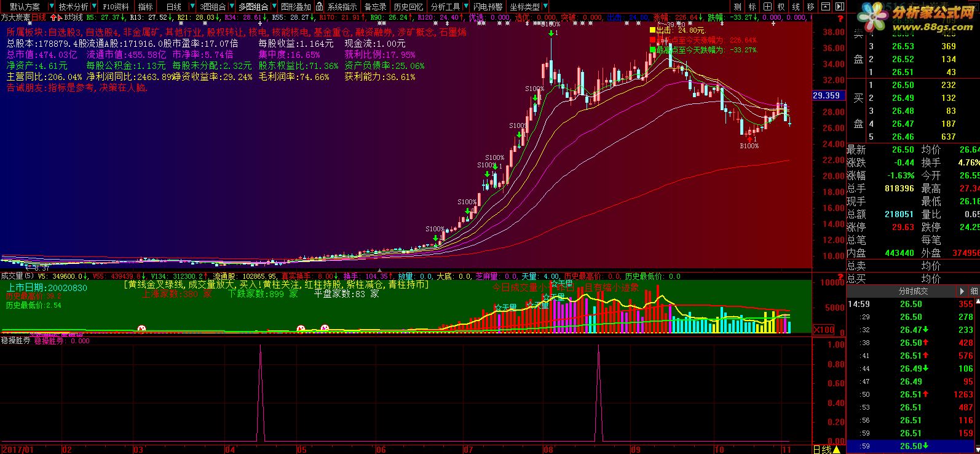
Task: Click the red question mark above volume axis
Action: (x=840, y=277)
